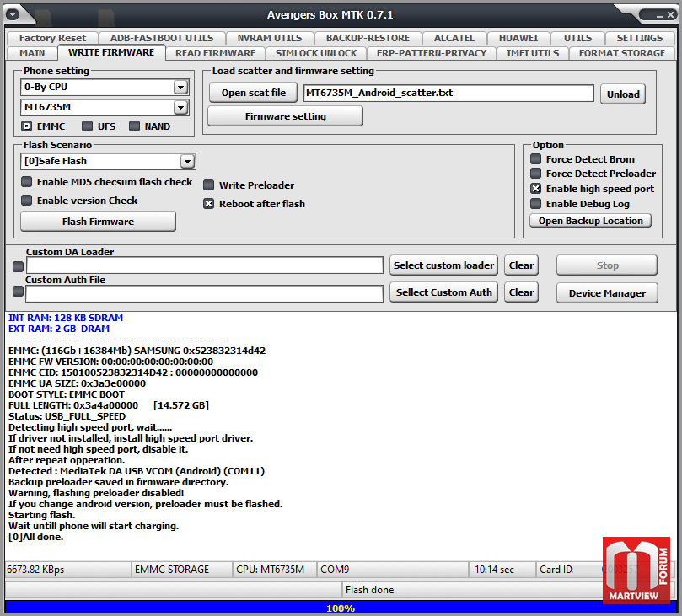Switch to the FRP-PATTERN-PRIVACY tab

click(x=432, y=53)
